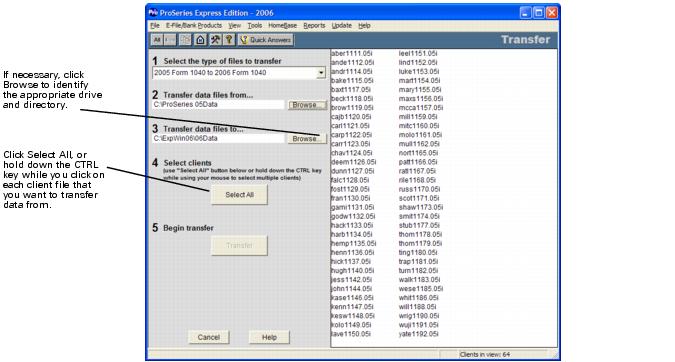Select client file aber1111.05i
This screenshot has height=362, width=675.
click(352, 53)
